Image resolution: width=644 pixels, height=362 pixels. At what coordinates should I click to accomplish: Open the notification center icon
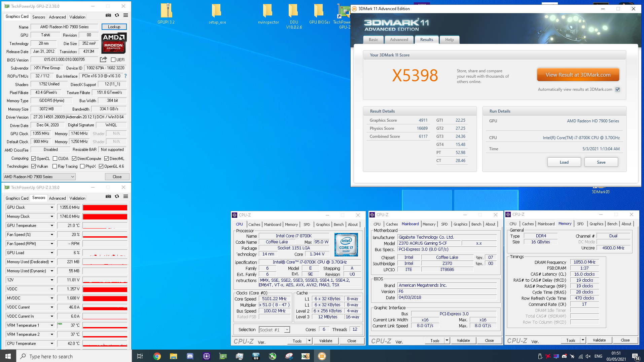[x=635, y=356]
